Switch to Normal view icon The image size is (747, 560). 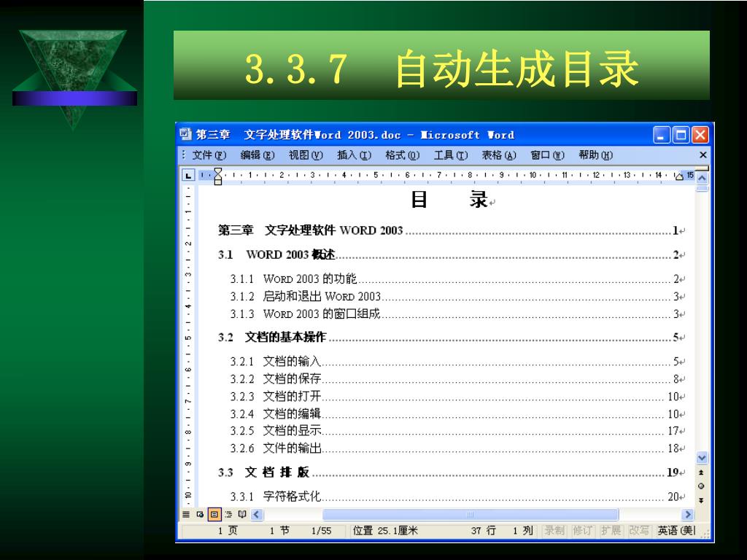tap(186, 514)
